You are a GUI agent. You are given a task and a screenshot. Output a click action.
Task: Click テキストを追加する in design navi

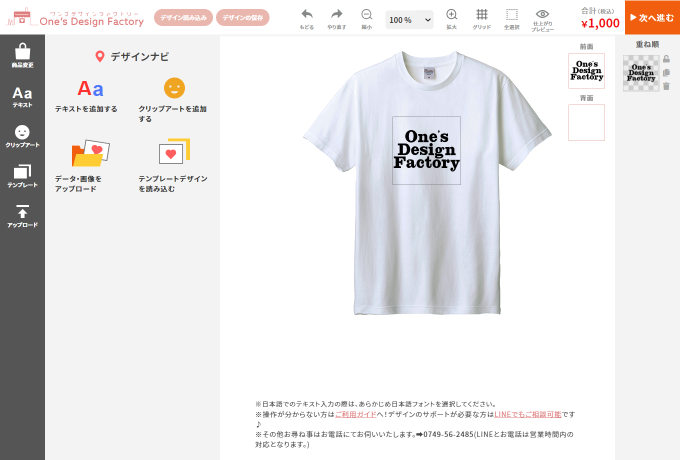coord(90,94)
